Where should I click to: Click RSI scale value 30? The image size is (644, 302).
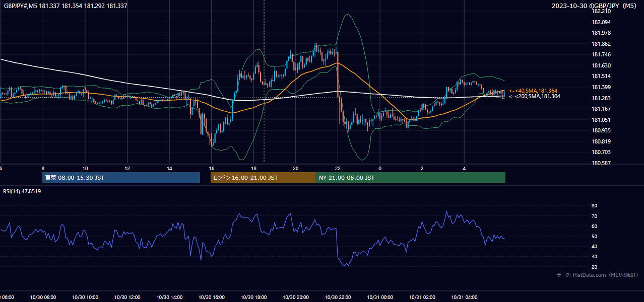[x=595, y=256]
